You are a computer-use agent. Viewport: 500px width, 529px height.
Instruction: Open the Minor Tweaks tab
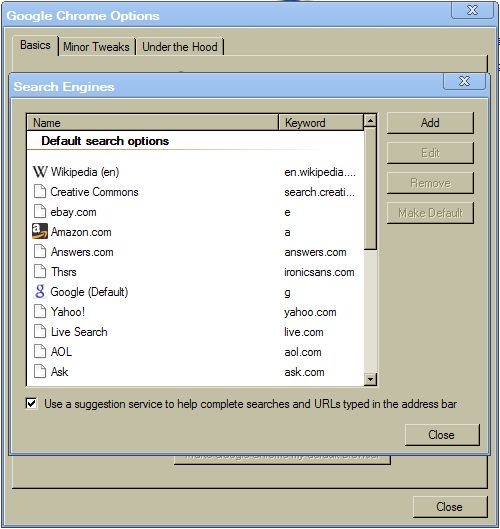pos(96,47)
